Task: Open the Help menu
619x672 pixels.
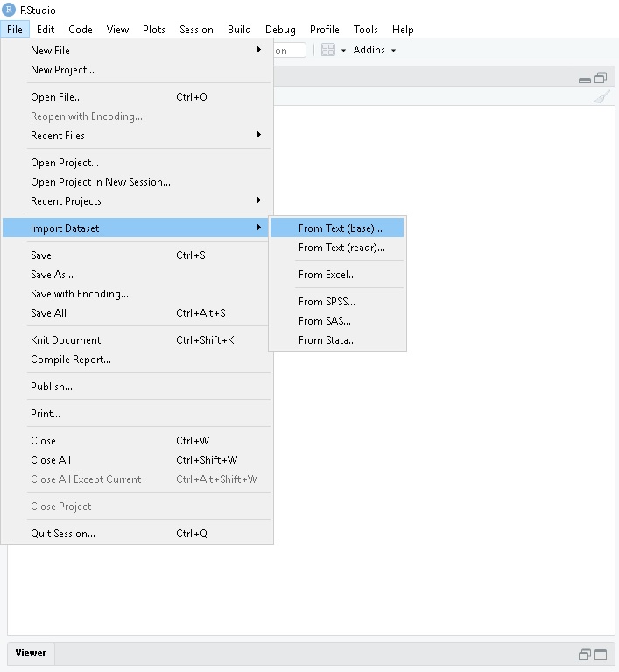Action: pyautogui.click(x=403, y=30)
